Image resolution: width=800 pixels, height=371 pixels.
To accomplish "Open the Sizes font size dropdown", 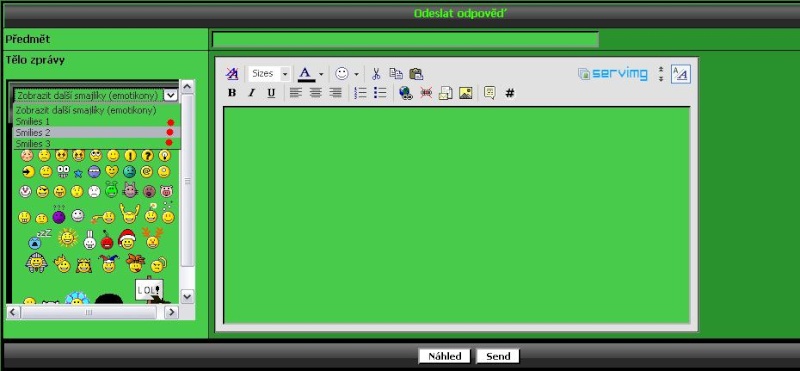I will pos(269,74).
